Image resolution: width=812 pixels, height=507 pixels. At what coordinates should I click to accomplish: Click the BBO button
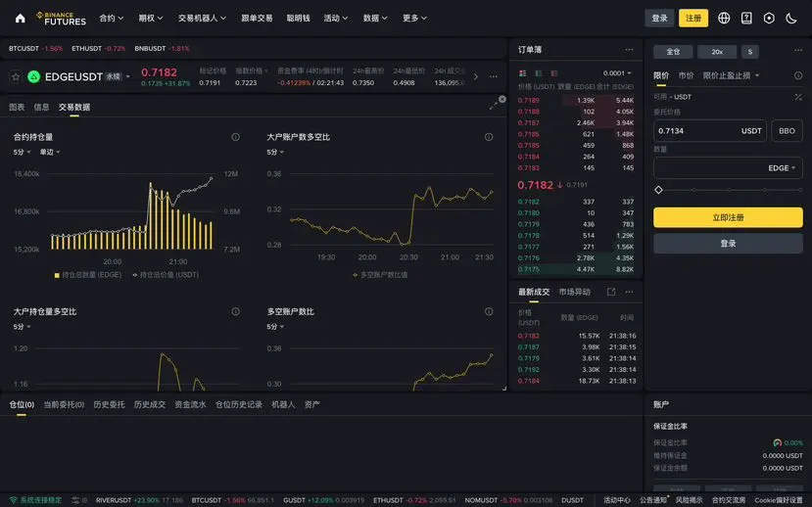click(x=787, y=131)
